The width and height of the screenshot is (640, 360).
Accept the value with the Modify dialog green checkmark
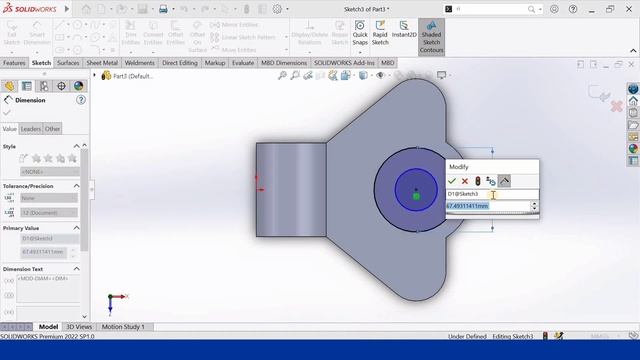[452, 181]
